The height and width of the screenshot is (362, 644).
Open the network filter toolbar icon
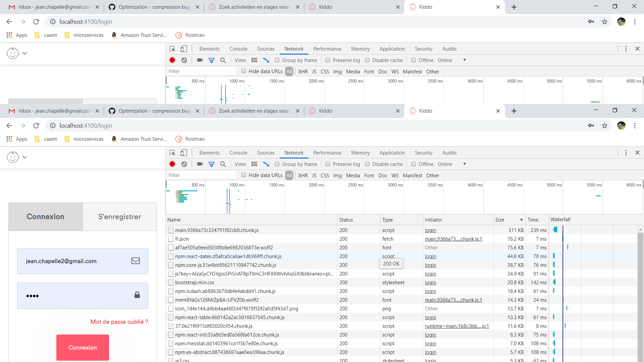(x=211, y=164)
